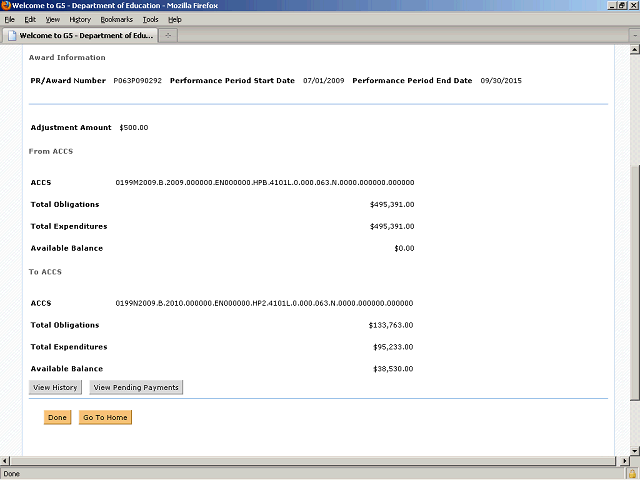640x480 pixels.
Task: Open the Tools menu
Action: point(150,20)
